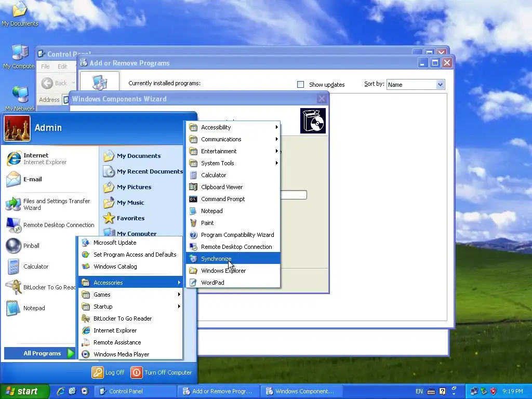
Task: Launch Command Prompt
Action: click(233, 199)
